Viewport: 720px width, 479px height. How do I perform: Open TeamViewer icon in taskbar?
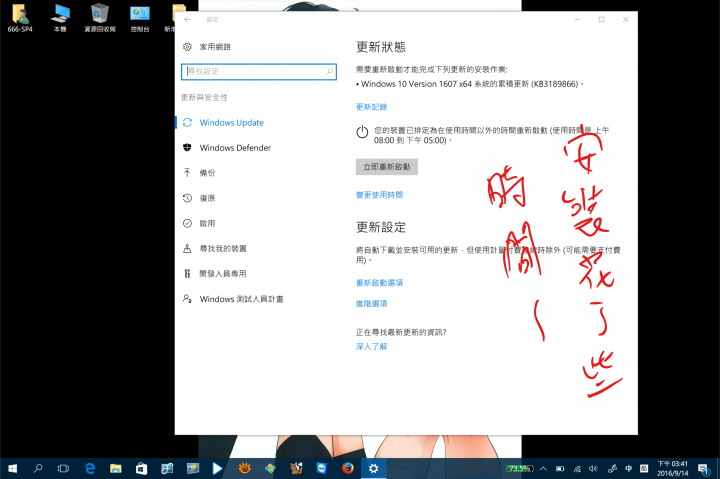click(x=322, y=468)
